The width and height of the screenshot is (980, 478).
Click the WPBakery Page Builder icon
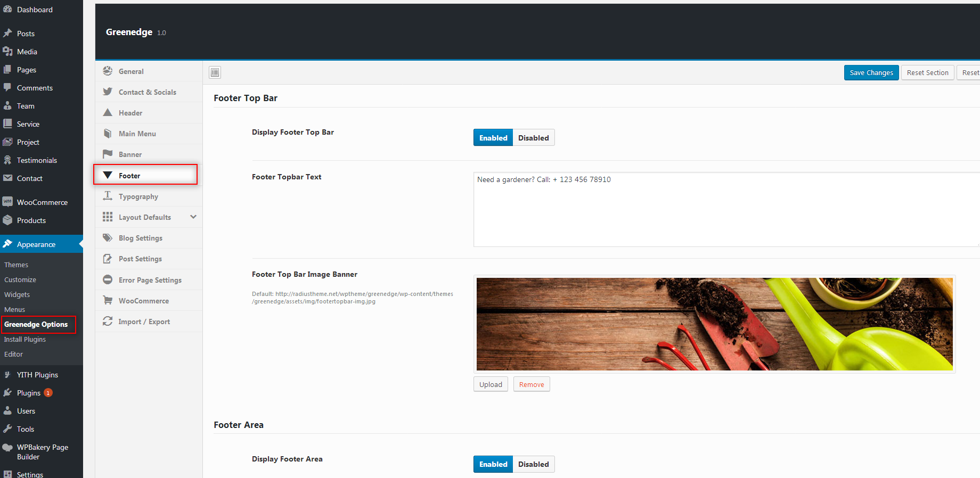click(7, 447)
